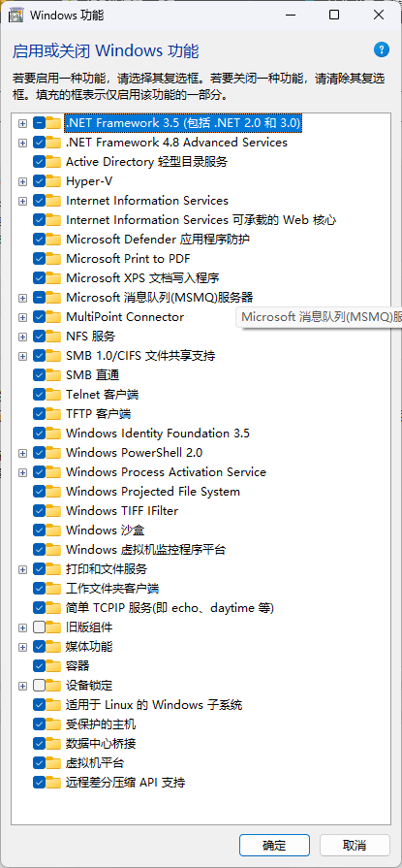
Task: Uncheck the SMB 直通 checkbox
Action: (x=40, y=374)
